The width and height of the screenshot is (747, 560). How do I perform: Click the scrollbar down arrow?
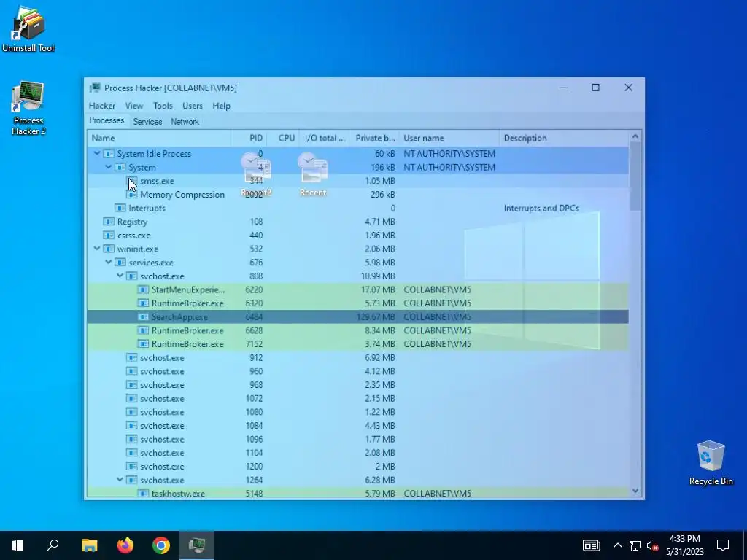pyautogui.click(x=635, y=491)
